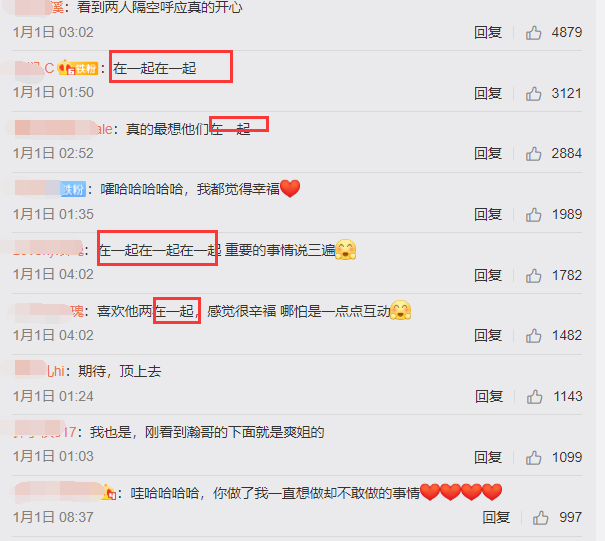Click thumbs-up on the 3121-likes comment
The width and height of the screenshot is (605, 541).
533,93
